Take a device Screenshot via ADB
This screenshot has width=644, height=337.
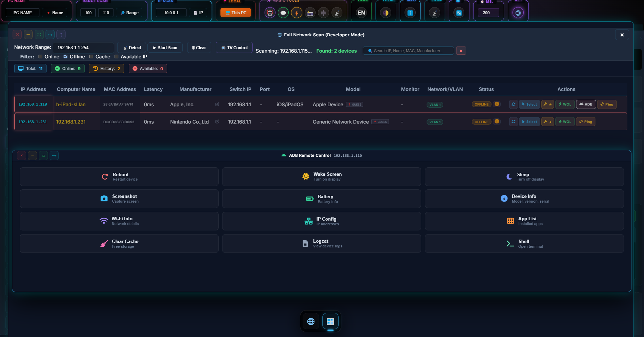119,199
